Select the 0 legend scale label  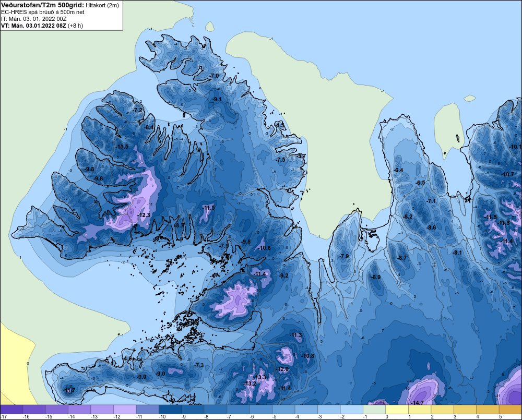[x=387, y=417]
